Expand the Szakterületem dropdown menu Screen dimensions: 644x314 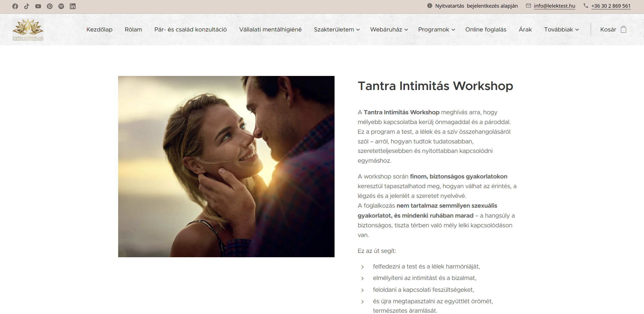point(337,30)
